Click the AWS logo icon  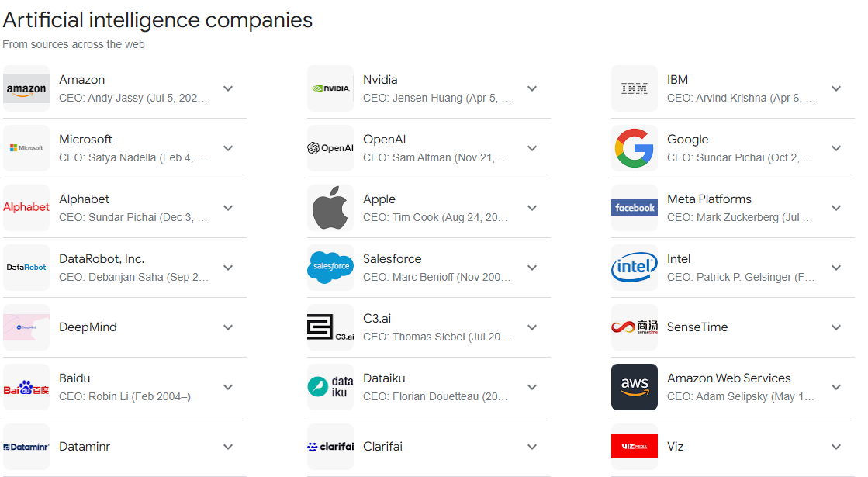[x=634, y=387]
